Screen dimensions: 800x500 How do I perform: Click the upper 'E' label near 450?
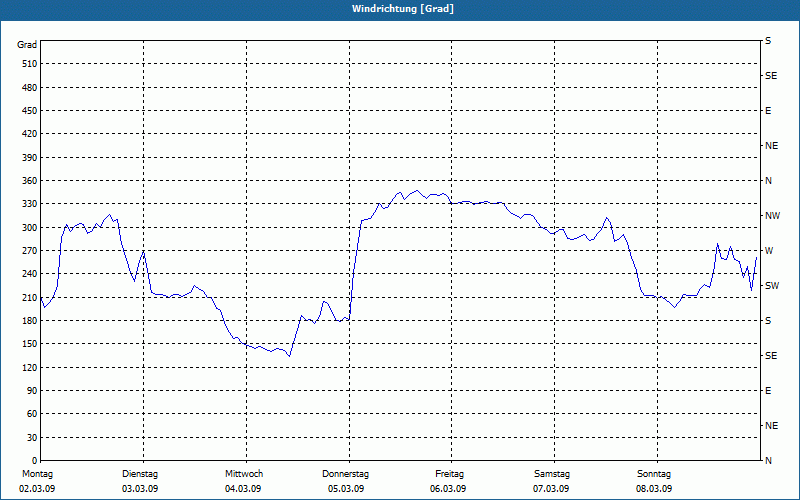point(768,111)
